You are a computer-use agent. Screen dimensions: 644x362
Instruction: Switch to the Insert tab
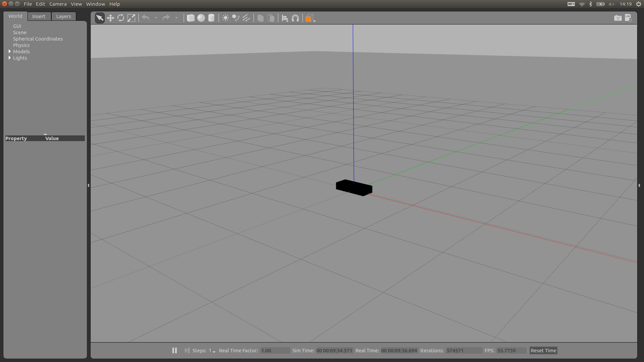pyautogui.click(x=39, y=16)
